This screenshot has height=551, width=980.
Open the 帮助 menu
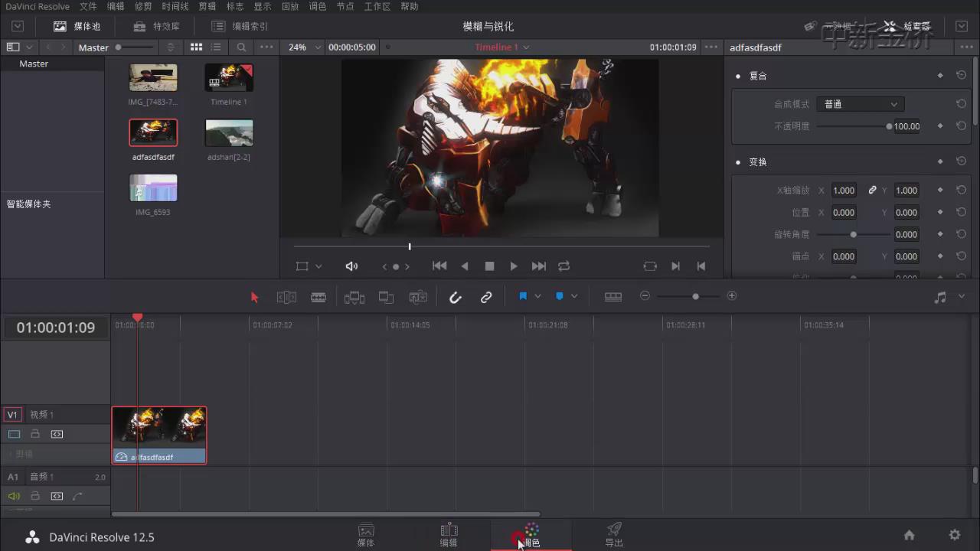(x=410, y=6)
